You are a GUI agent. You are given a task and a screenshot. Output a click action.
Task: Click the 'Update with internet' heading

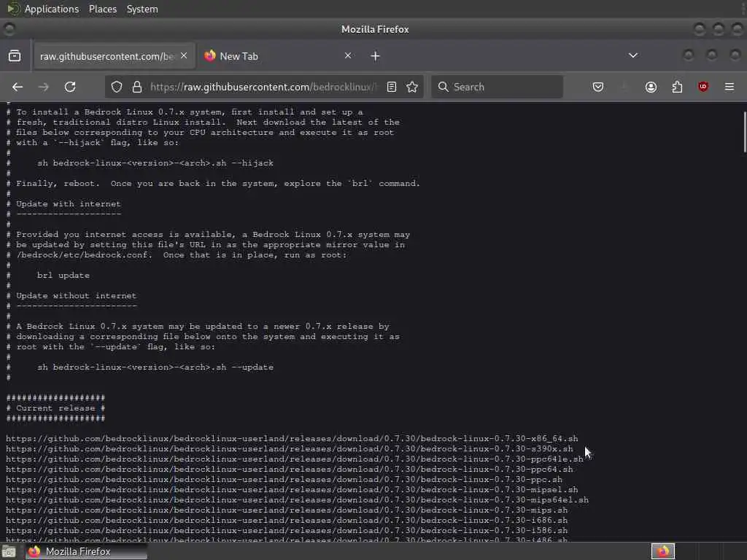point(69,204)
